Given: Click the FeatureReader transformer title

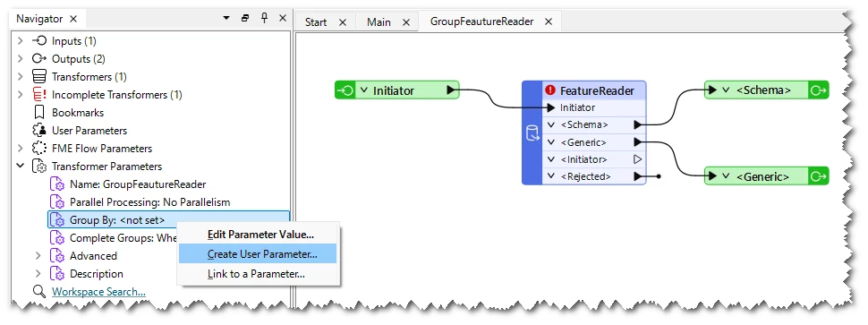Looking at the screenshot, I should click(x=597, y=90).
